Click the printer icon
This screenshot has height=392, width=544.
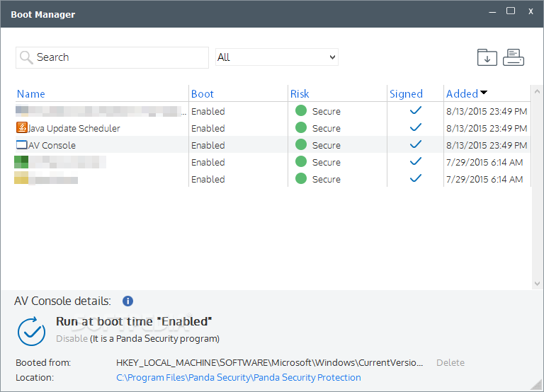tap(514, 57)
